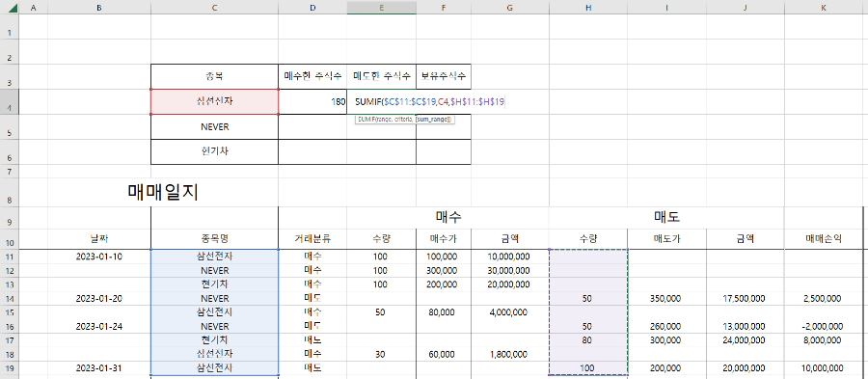
Task: Select the cell showing -2,000,000
Action: [824, 326]
